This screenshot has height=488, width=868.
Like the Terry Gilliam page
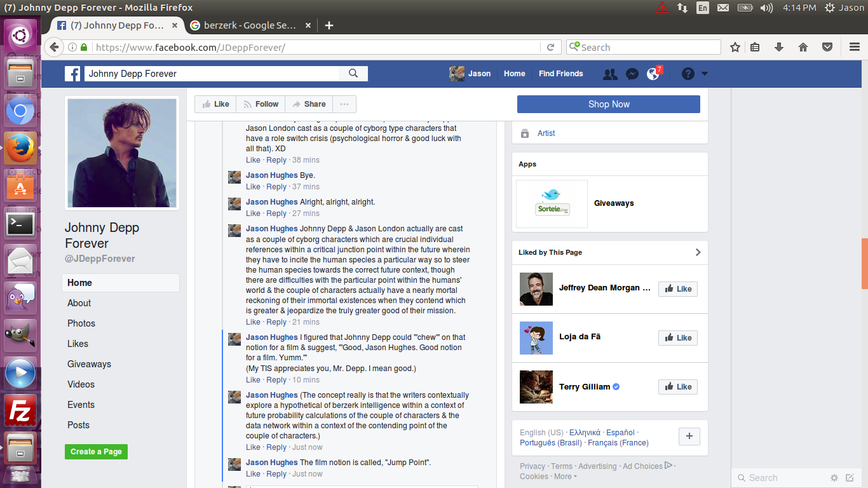pyautogui.click(x=678, y=387)
